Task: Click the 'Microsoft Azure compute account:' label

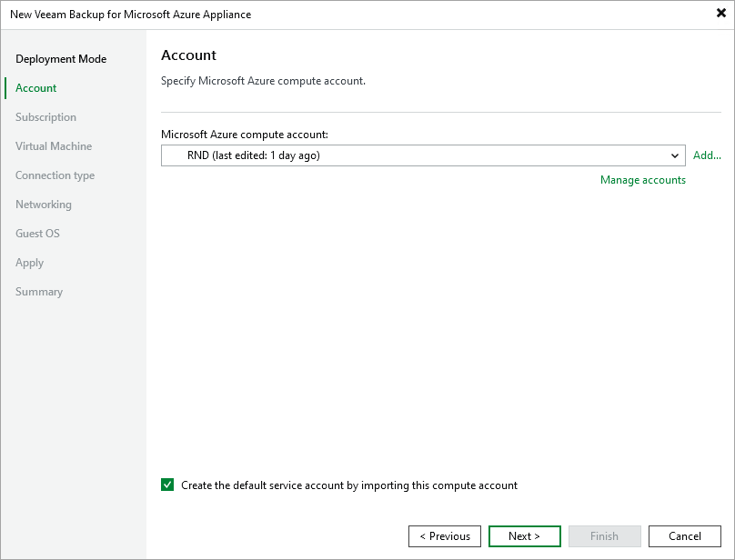Action: 244,135
